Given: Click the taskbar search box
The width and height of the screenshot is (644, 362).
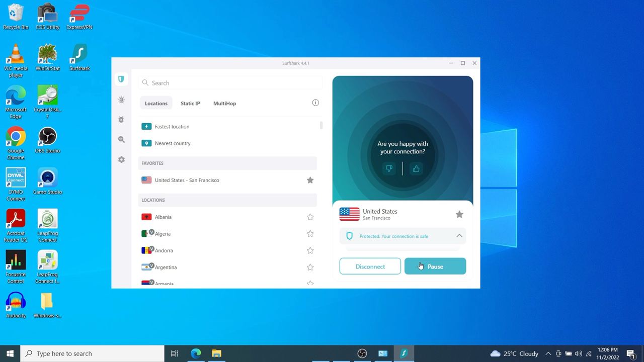Looking at the screenshot, I should coord(93,353).
